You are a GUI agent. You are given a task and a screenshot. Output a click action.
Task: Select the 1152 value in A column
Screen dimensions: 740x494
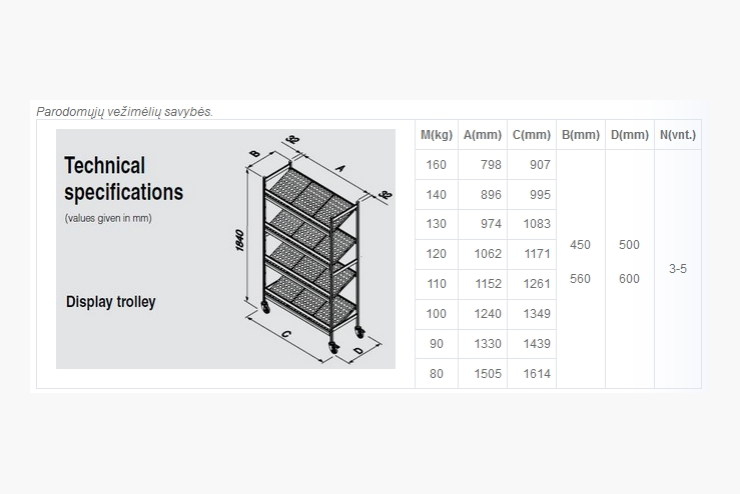[x=488, y=284]
